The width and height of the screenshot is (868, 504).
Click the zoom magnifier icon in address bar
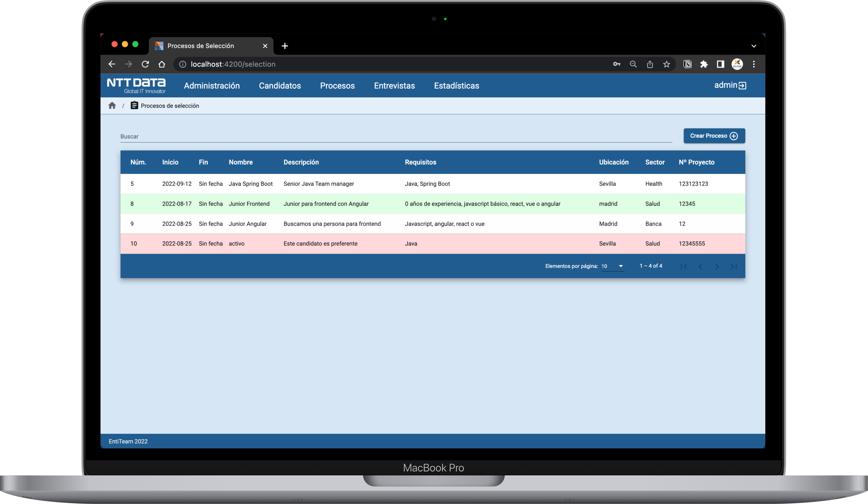tap(633, 64)
